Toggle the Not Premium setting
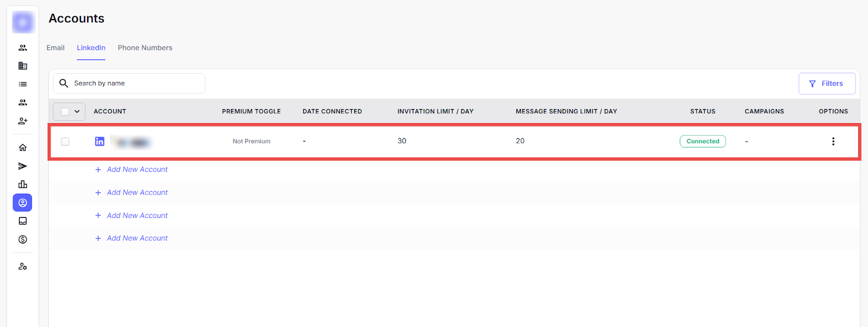868x327 pixels. [251, 142]
